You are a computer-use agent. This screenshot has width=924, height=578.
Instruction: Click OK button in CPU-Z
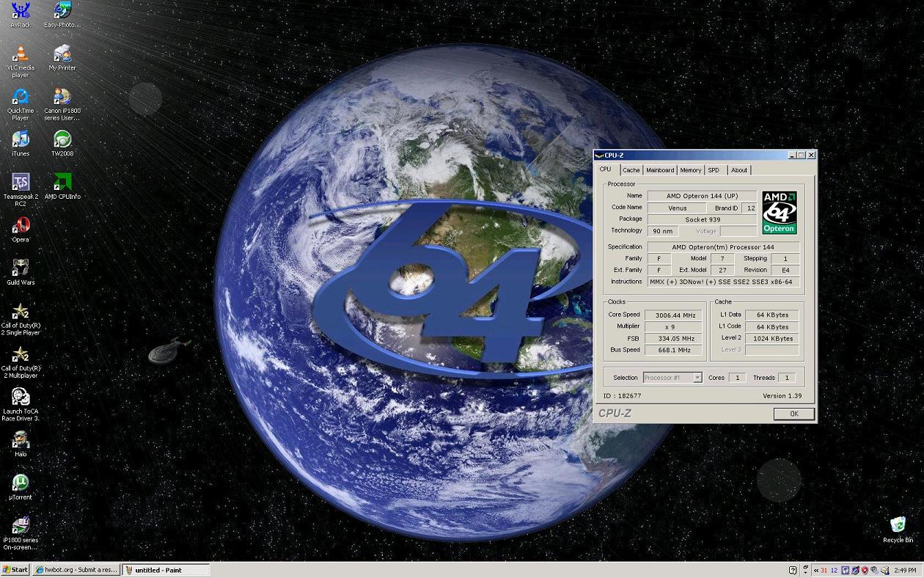pos(793,414)
